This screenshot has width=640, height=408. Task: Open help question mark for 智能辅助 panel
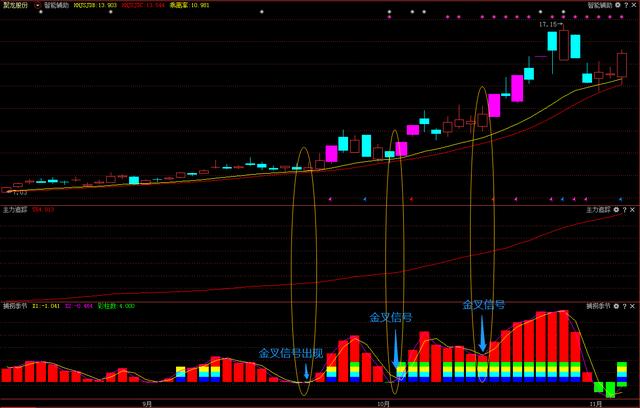click(x=626, y=5)
